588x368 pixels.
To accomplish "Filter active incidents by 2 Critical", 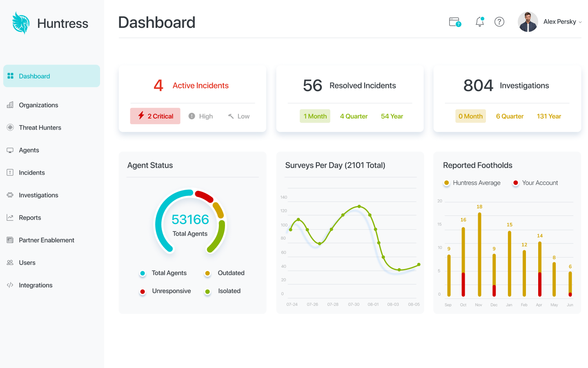I will (x=155, y=116).
